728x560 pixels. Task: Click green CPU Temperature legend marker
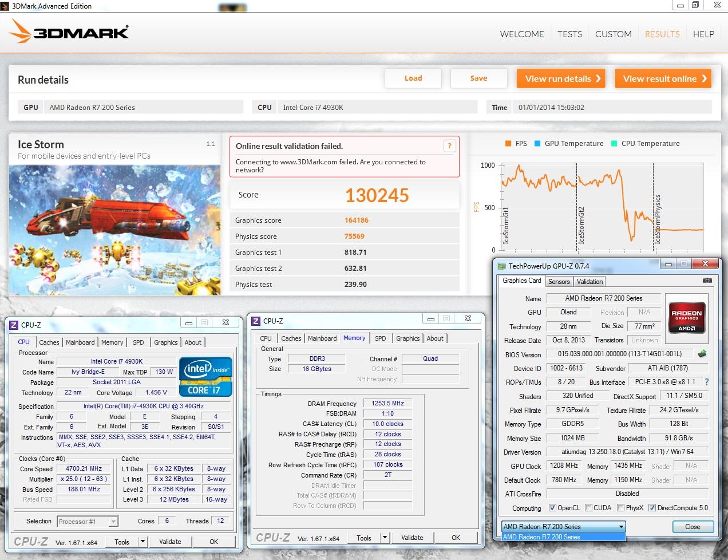(x=614, y=144)
